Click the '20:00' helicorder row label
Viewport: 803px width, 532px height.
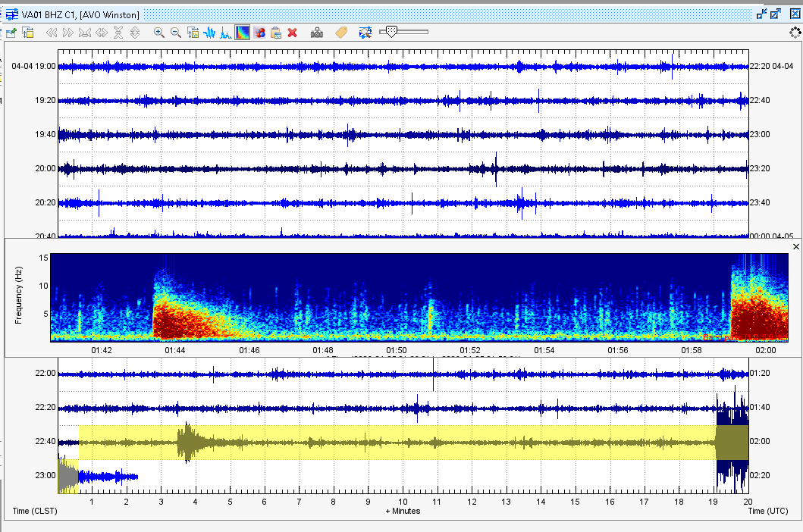(x=45, y=168)
